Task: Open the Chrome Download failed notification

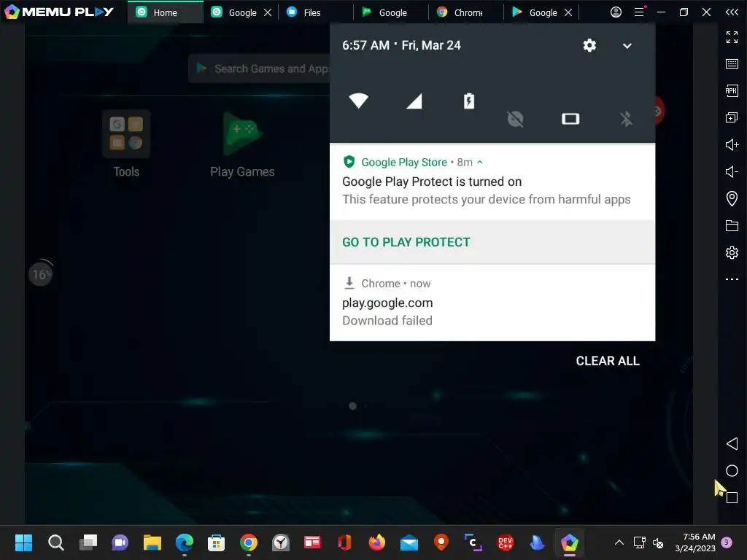Action: (492, 303)
